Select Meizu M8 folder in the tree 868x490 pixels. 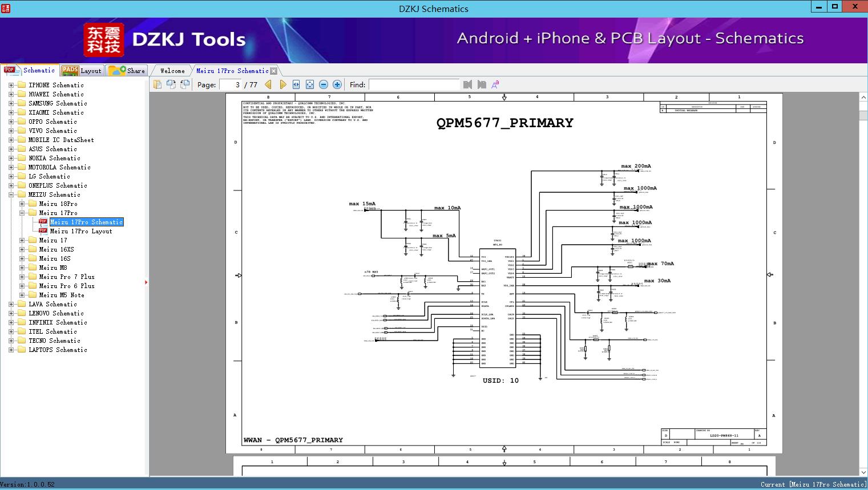pos(53,268)
